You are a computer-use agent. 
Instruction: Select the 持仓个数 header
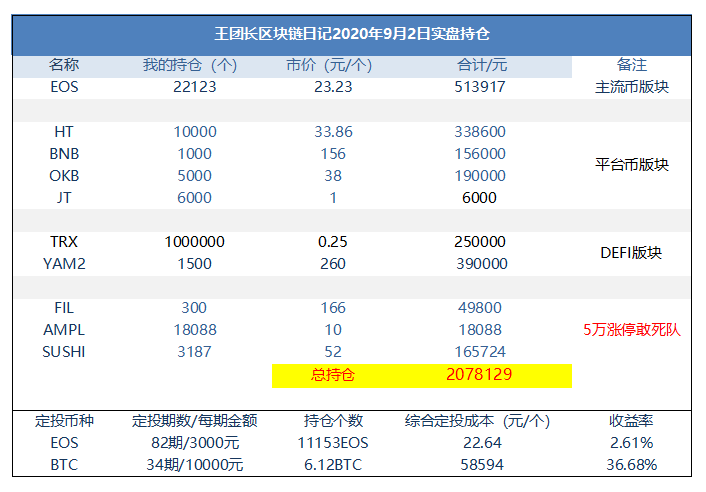pyautogui.click(x=333, y=421)
